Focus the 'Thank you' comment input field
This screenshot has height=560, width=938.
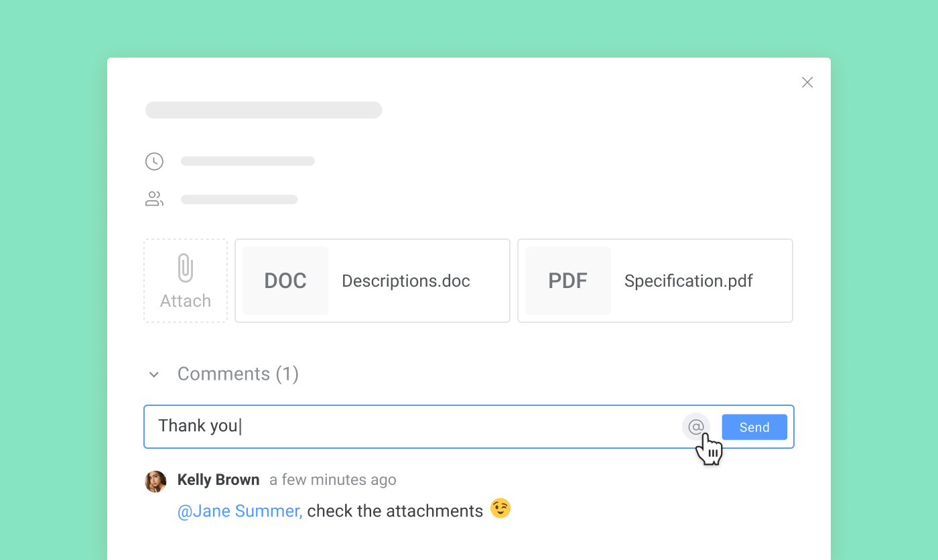tap(402, 427)
